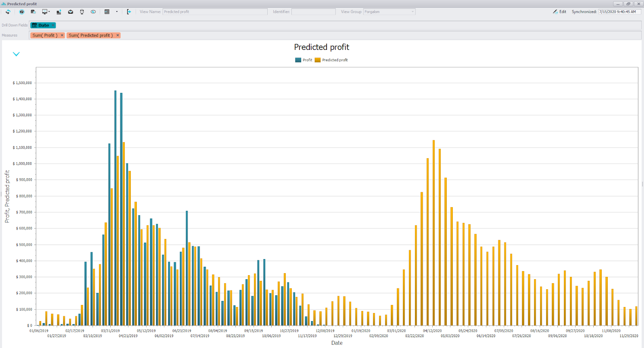Click the $ 500,000 y-axis label
The width and height of the screenshot is (644, 348).
pos(24,245)
